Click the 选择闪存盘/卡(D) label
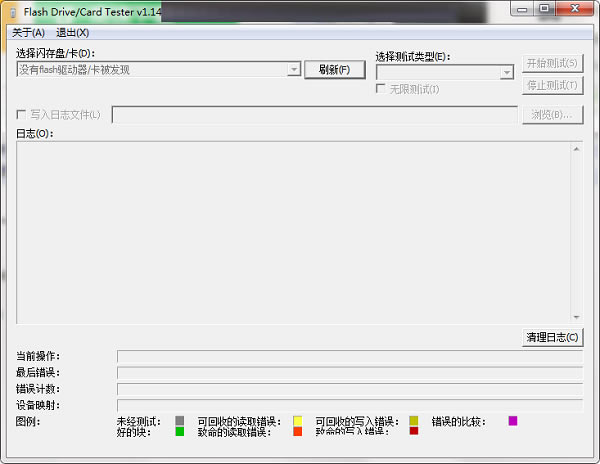Screen dimensions: 600x464 pos(55,53)
